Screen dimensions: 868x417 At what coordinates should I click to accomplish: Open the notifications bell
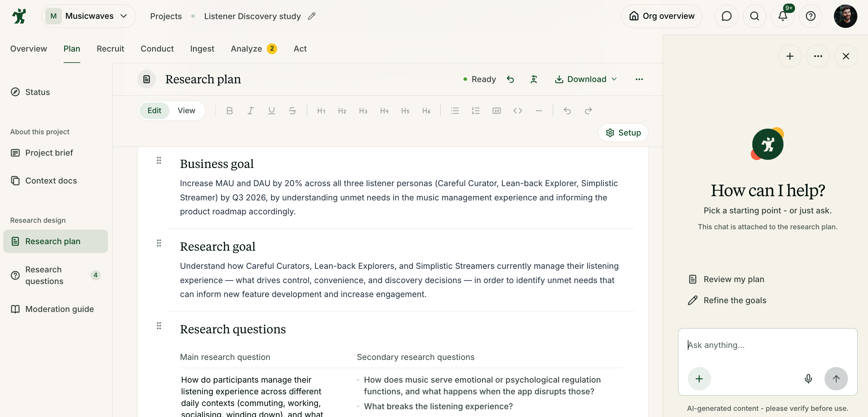click(783, 16)
